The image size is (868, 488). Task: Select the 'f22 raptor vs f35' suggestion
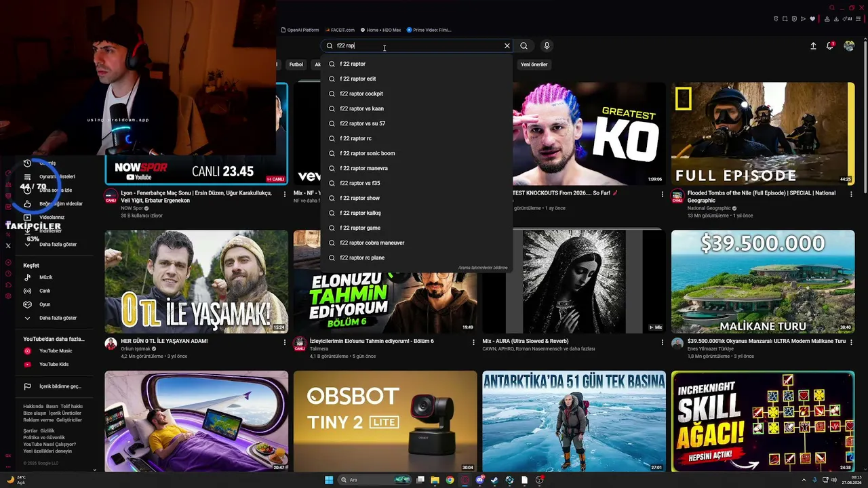(x=416, y=183)
